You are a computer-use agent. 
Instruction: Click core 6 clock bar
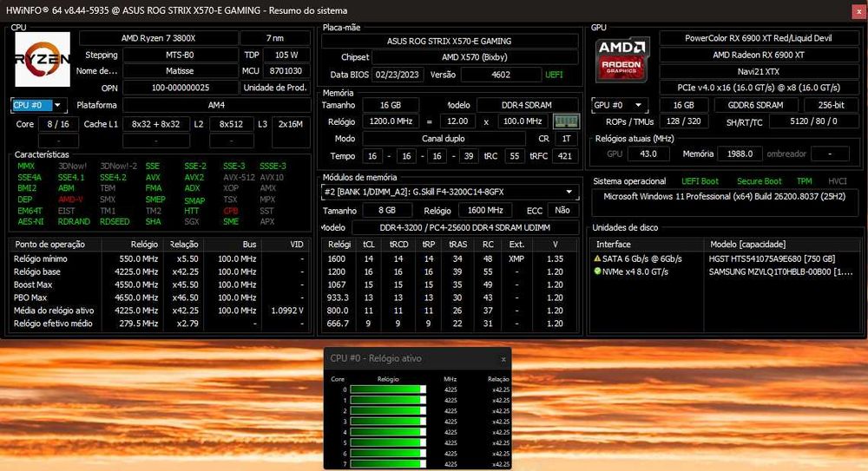(388, 454)
